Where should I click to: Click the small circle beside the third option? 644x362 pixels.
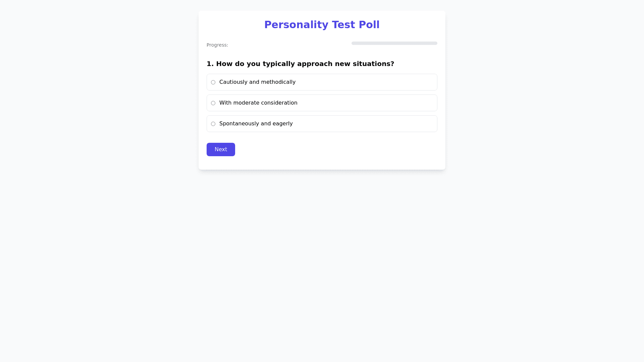pyautogui.click(x=213, y=124)
